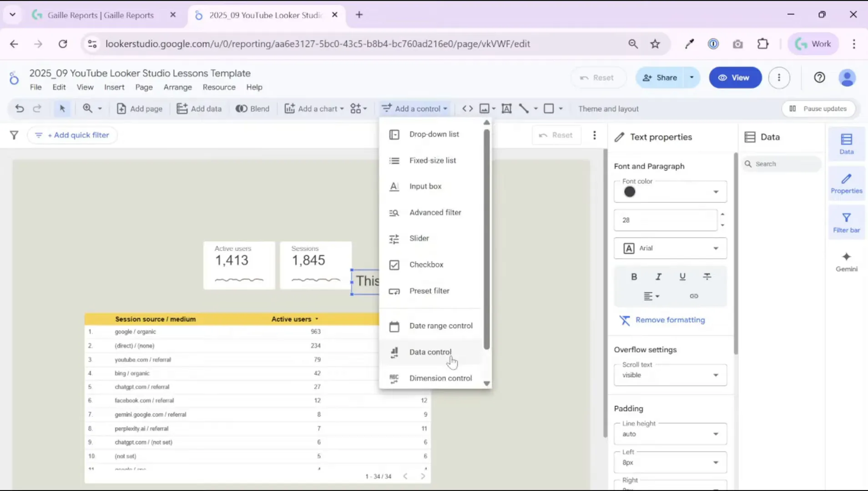
Task: Insert a link in text properties
Action: 694,296
